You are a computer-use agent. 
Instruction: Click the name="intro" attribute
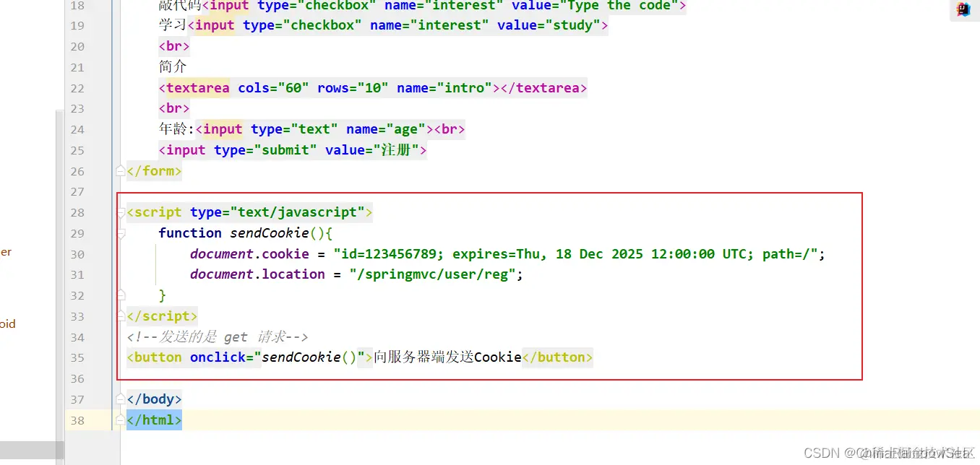pyautogui.click(x=444, y=88)
